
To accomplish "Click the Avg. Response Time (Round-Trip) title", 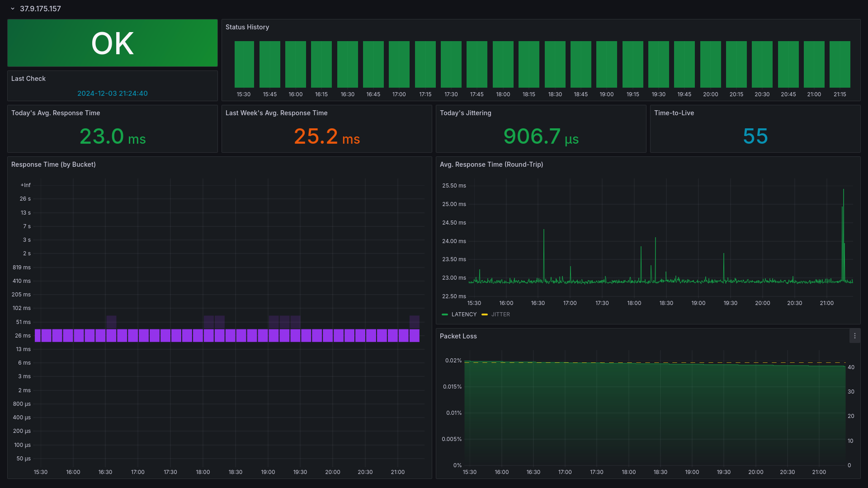I will [x=491, y=164].
